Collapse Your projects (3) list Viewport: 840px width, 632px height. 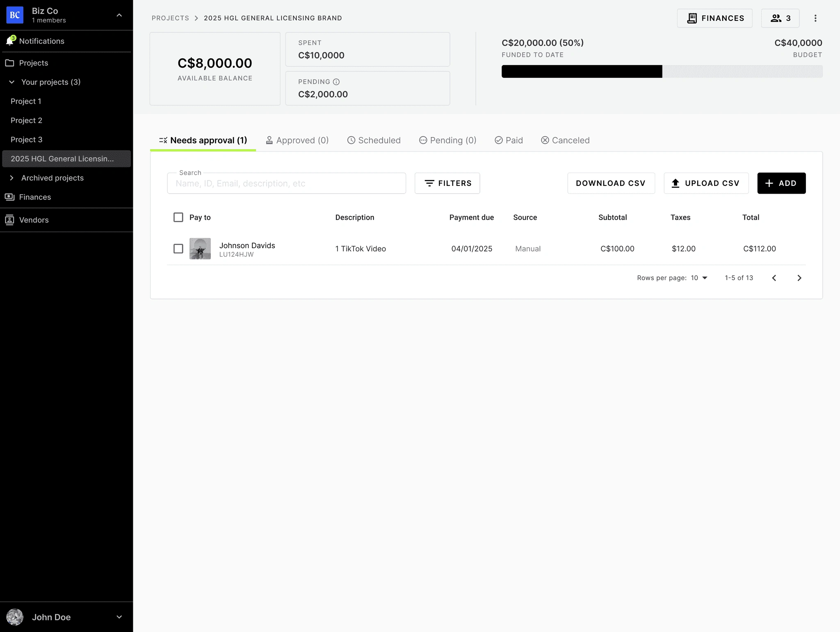(12, 82)
